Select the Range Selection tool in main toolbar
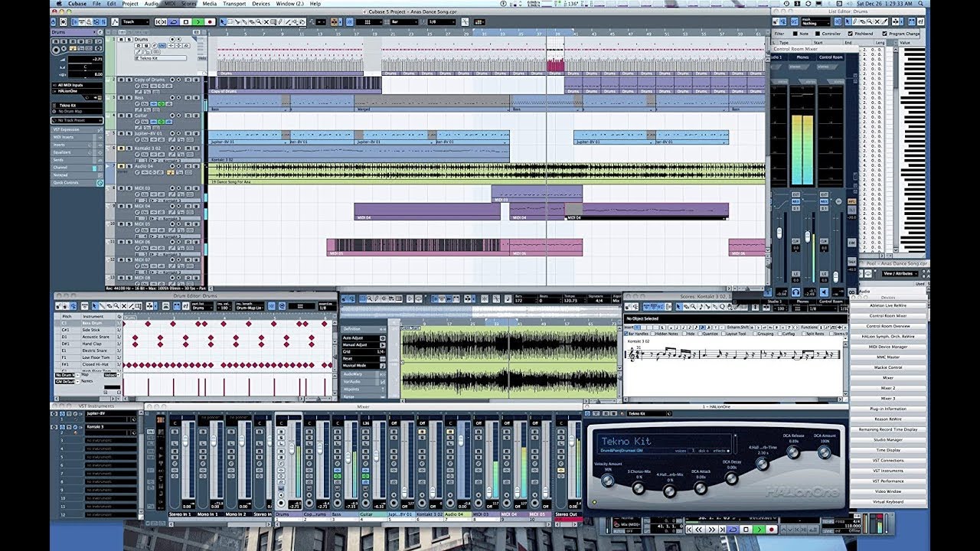This screenshot has width=980, height=551. tap(230, 22)
